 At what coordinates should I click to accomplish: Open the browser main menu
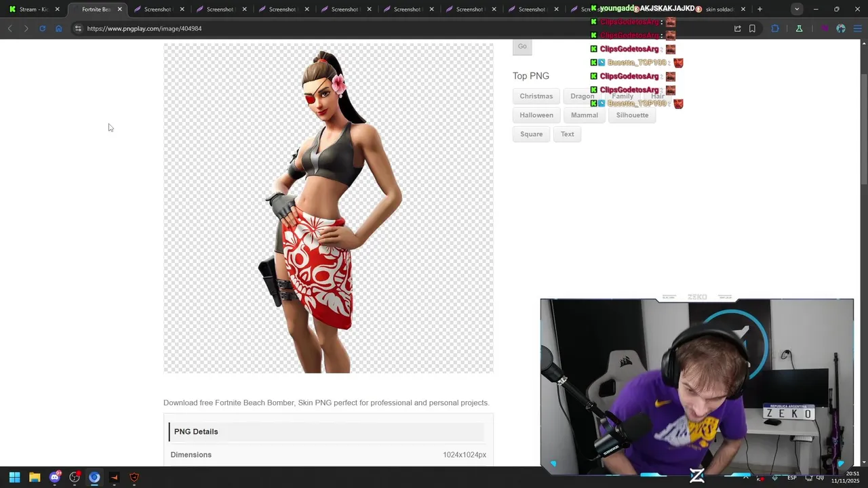[x=859, y=28]
